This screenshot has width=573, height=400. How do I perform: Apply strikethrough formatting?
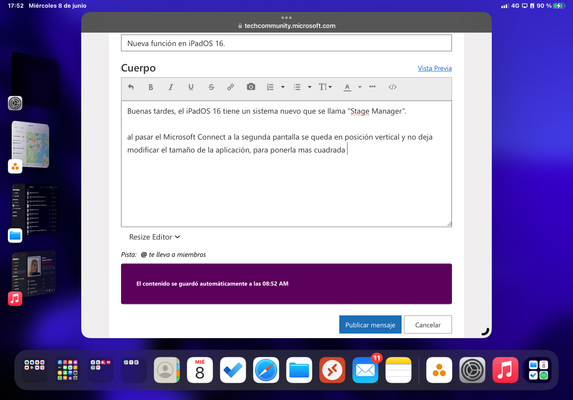point(211,87)
